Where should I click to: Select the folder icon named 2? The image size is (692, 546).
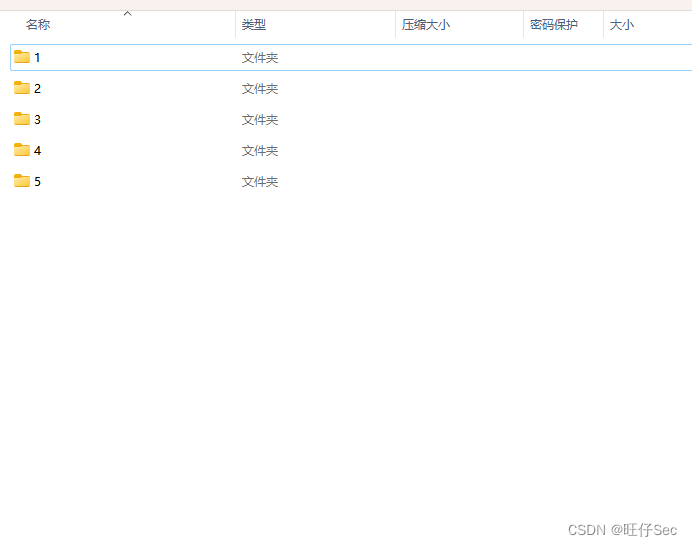(x=22, y=88)
